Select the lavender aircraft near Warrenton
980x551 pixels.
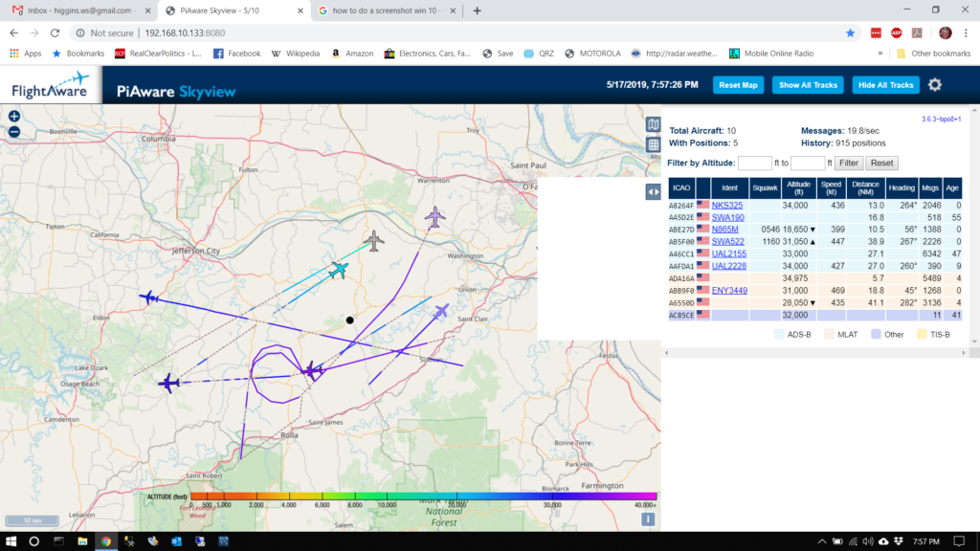pyautogui.click(x=435, y=217)
